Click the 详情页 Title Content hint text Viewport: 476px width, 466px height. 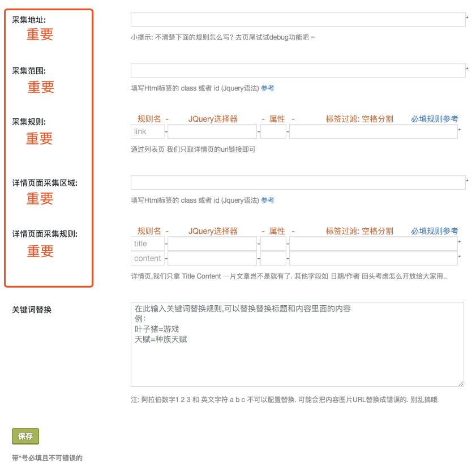[x=289, y=276]
